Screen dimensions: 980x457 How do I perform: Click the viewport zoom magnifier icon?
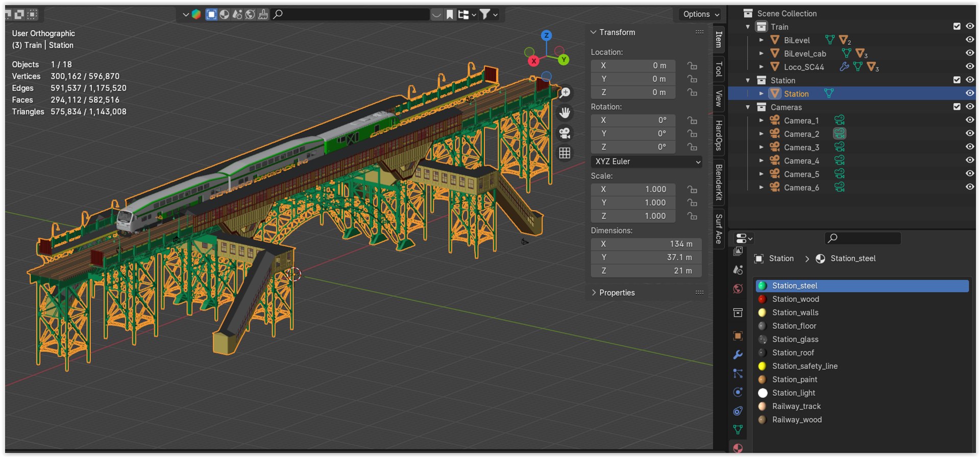(x=565, y=93)
